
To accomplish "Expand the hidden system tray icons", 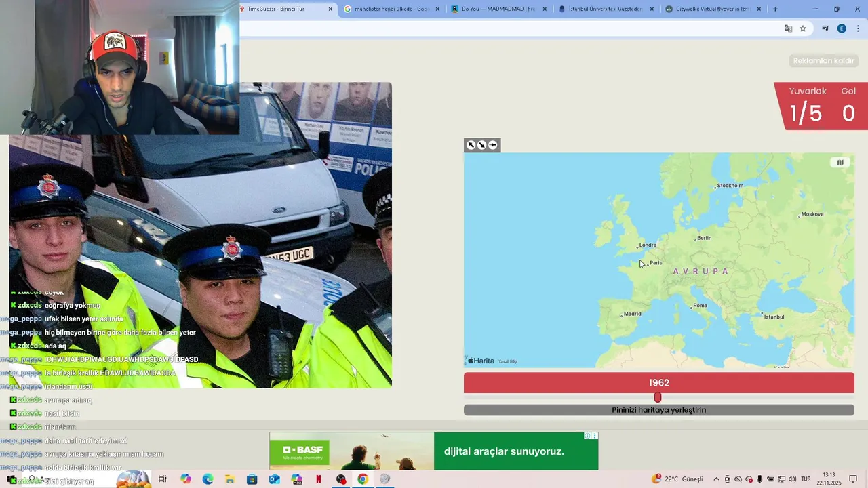I will click(x=716, y=479).
